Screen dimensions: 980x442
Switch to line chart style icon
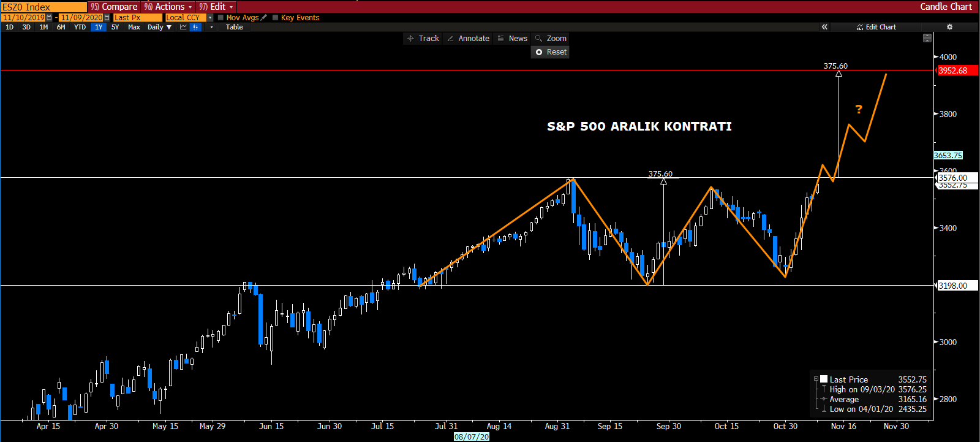tap(183, 27)
